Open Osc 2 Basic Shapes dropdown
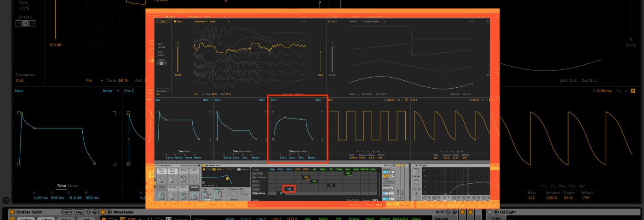Image resolution: width=644 pixels, height=220 pixels. [375, 22]
